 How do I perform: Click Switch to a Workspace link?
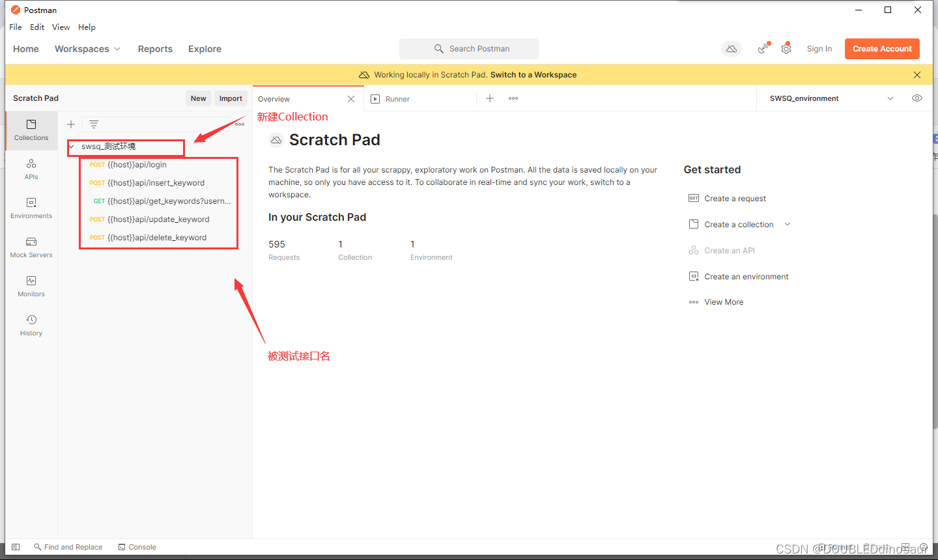[x=533, y=75]
